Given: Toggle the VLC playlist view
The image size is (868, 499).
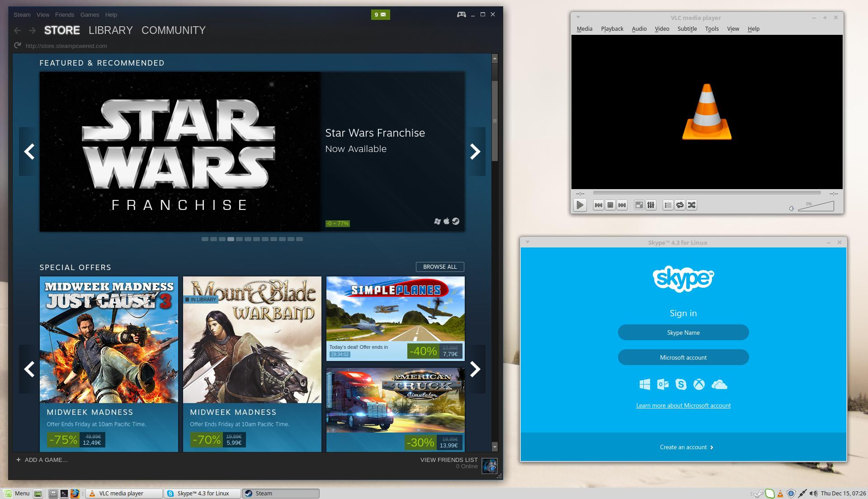Looking at the screenshot, I should tap(668, 205).
